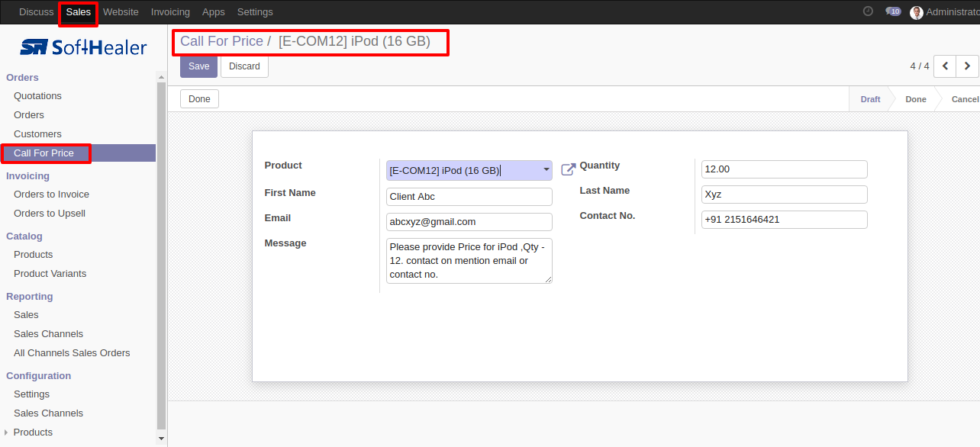Click the SoftHealer logo
Viewport: 980px width, 447px height.
point(83,47)
